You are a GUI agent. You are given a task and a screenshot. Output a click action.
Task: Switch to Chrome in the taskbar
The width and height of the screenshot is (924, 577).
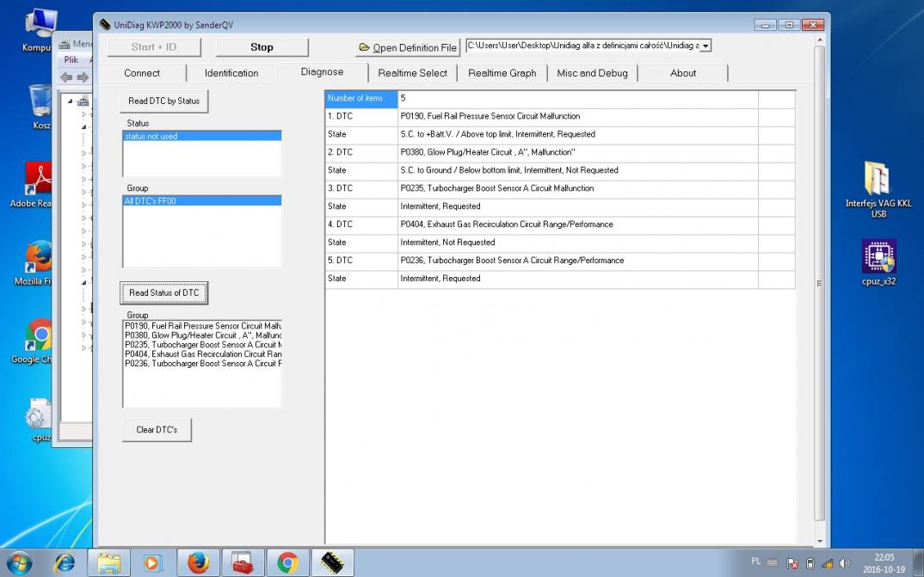click(x=287, y=563)
